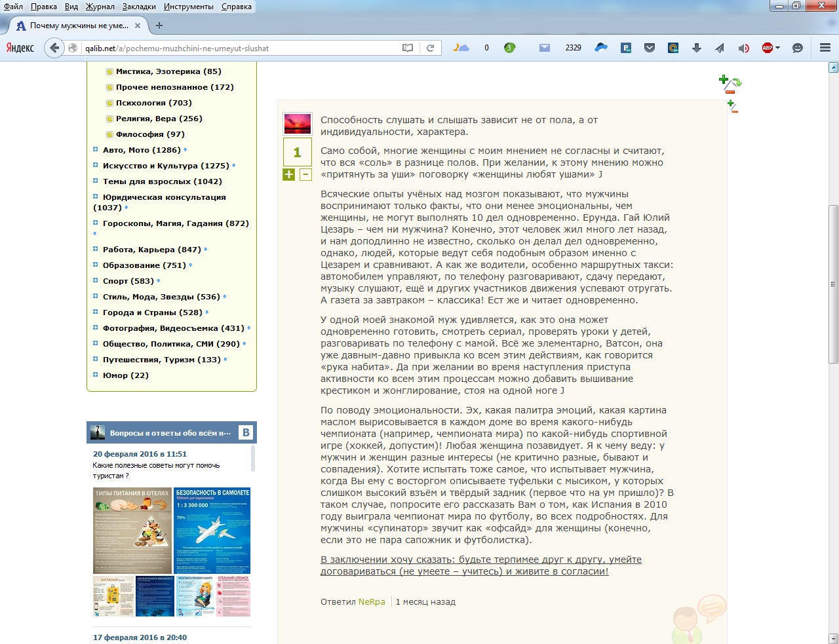839x644 pixels.
Task: Open the '17 февраля 2016 в 20:40' post
Action: (140, 637)
